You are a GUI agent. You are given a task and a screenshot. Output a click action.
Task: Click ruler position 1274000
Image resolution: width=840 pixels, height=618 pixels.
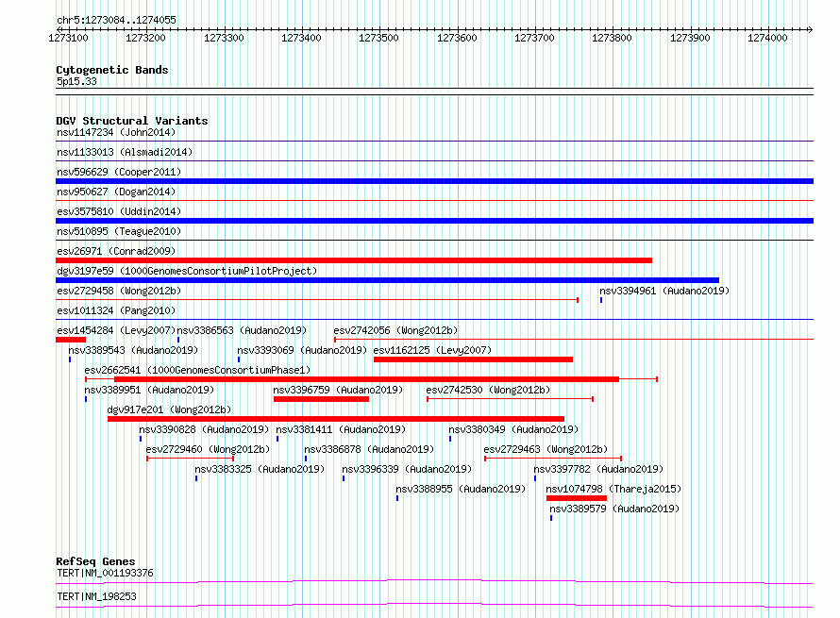[767, 38]
